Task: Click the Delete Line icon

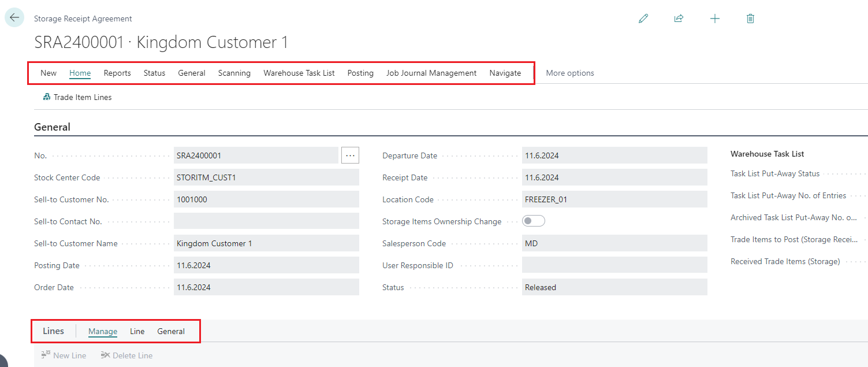Action: click(105, 355)
